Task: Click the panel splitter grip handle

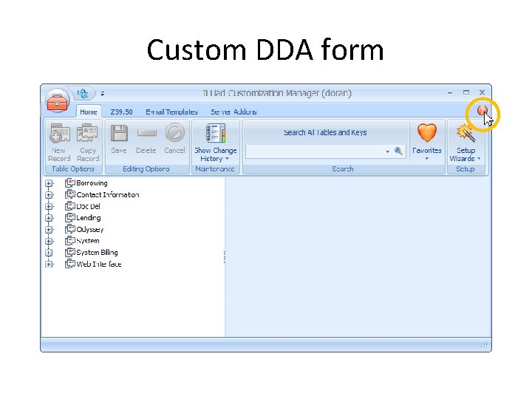Action: tap(225, 257)
